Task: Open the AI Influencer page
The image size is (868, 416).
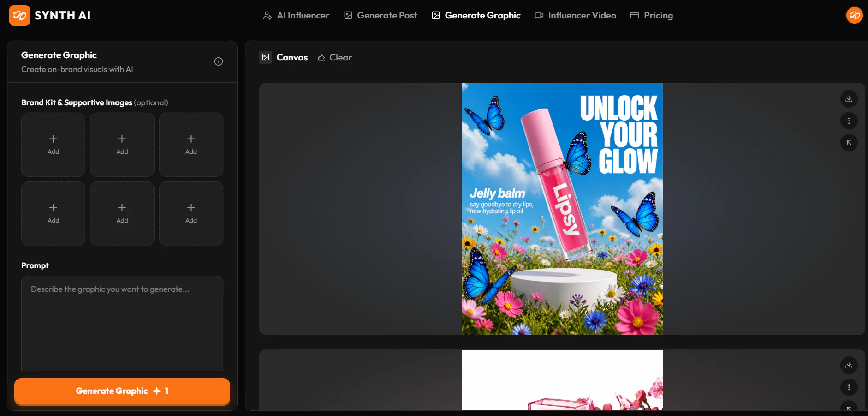Action: [x=296, y=15]
